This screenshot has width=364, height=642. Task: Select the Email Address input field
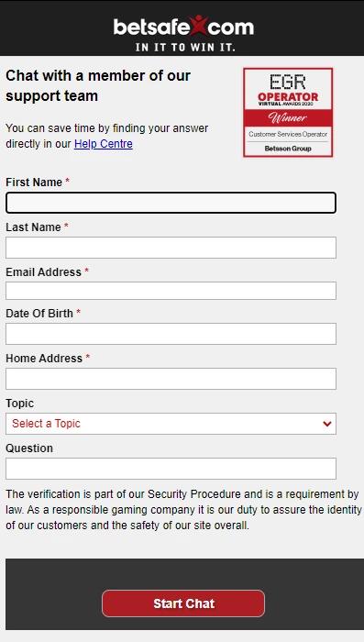click(171, 291)
